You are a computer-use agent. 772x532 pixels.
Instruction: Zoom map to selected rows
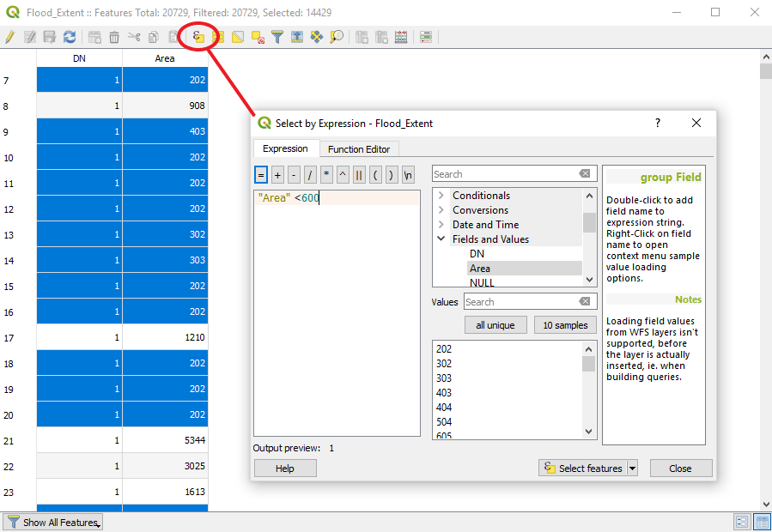click(x=336, y=37)
